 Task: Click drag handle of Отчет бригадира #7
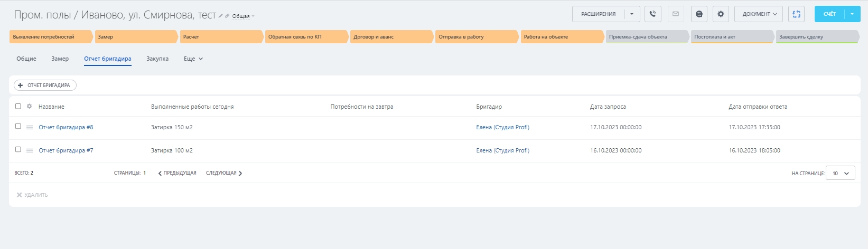click(x=30, y=150)
